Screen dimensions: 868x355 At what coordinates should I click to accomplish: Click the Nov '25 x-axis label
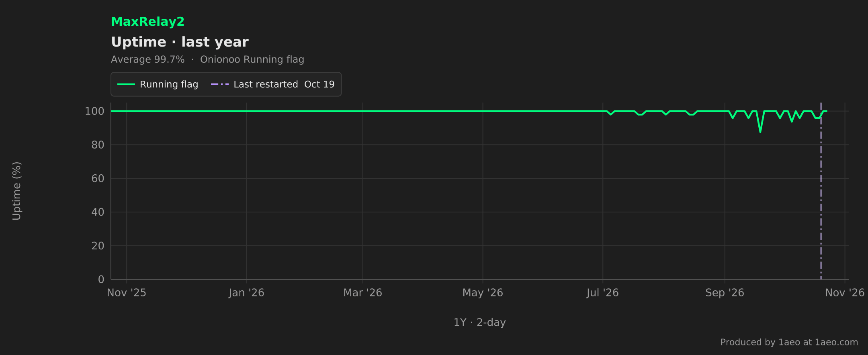(127, 293)
